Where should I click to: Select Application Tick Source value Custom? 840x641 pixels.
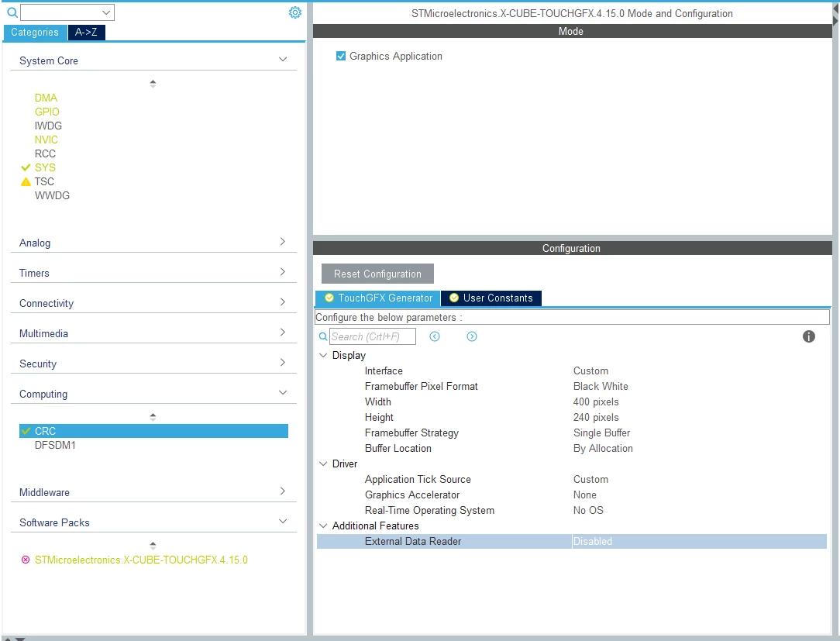(590, 479)
